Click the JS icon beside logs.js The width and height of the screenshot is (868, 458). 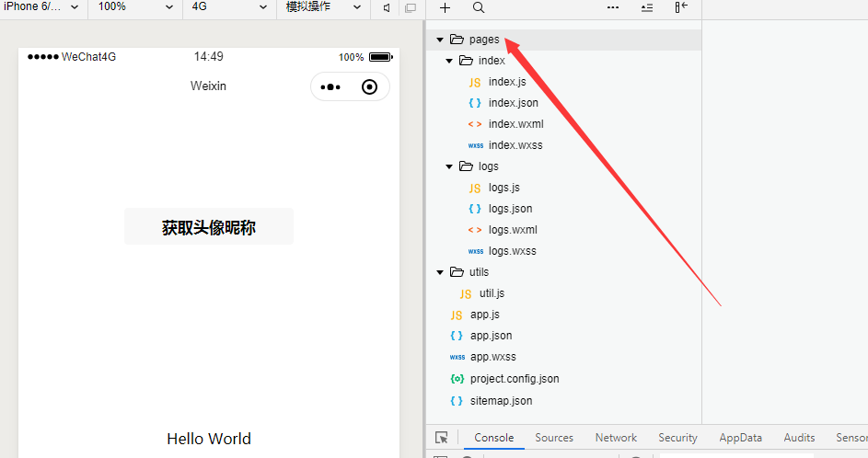[x=474, y=188]
